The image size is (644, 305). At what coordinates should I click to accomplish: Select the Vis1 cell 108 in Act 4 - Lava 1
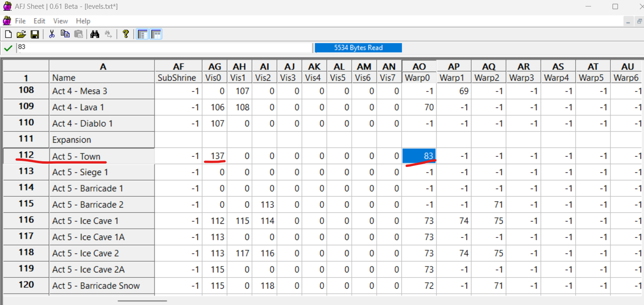pyautogui.click(x=239, y=107)
